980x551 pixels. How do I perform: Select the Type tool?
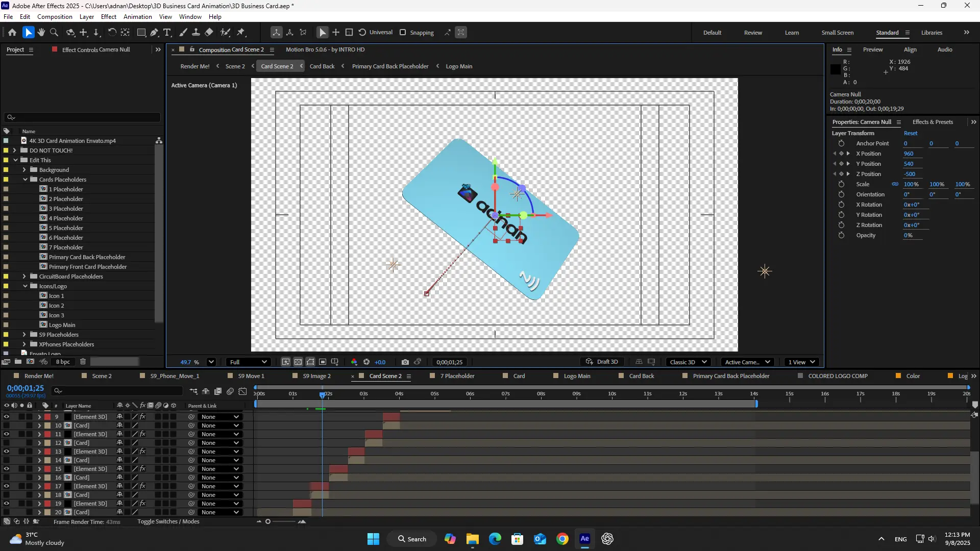coord(167,32)
